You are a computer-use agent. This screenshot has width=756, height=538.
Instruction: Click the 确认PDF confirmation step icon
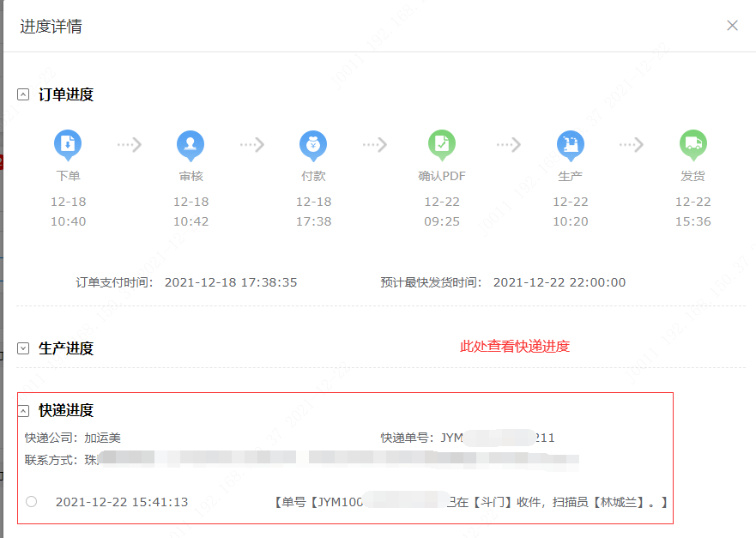[x=442, y=145]
